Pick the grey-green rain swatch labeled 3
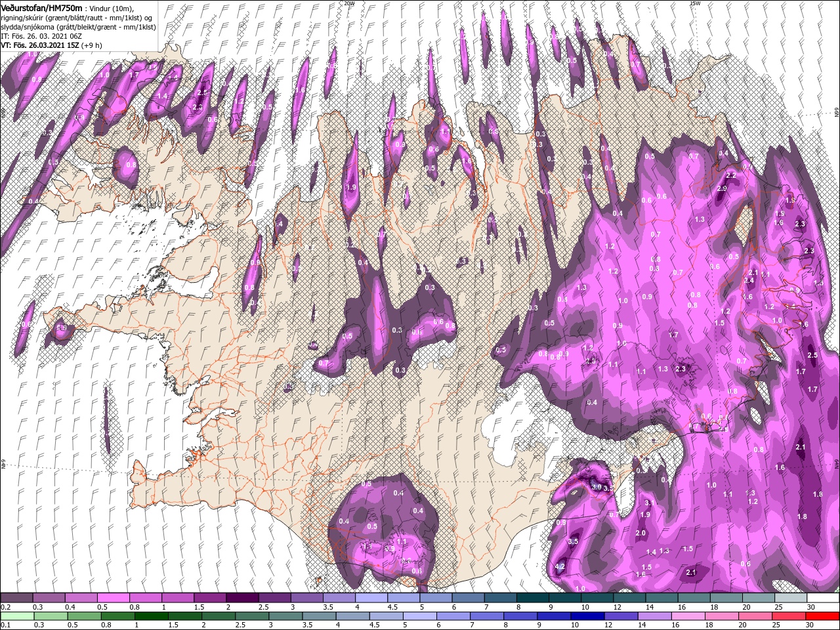This screenshot has height=630, width=840. click(x=285, y=616)
